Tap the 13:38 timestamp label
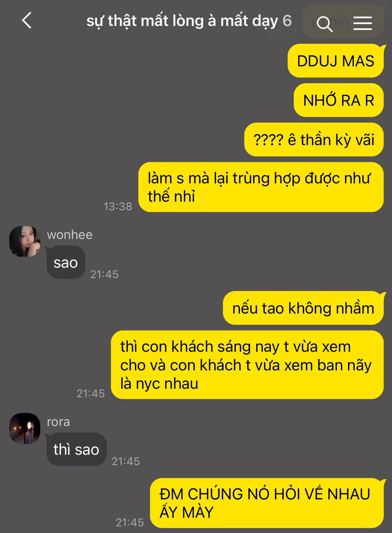This screenshot has width=392, height=533. click(x=118, y=207)
